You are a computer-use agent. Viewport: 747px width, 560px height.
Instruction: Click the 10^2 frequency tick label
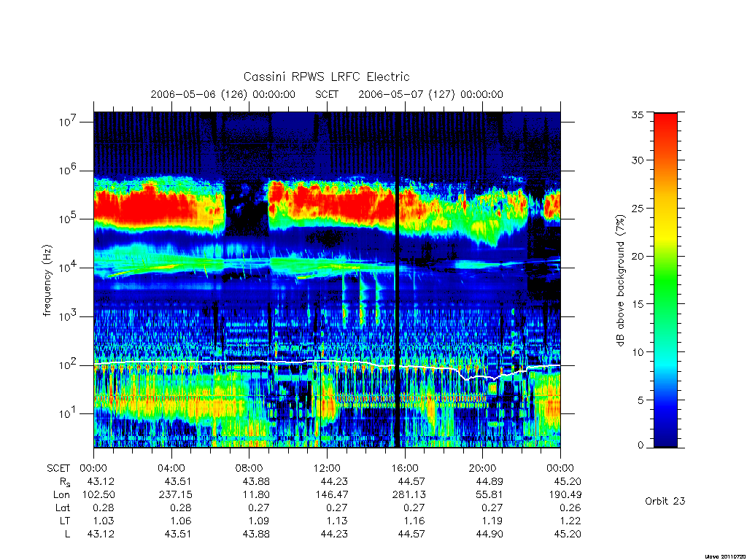point(68,365)
